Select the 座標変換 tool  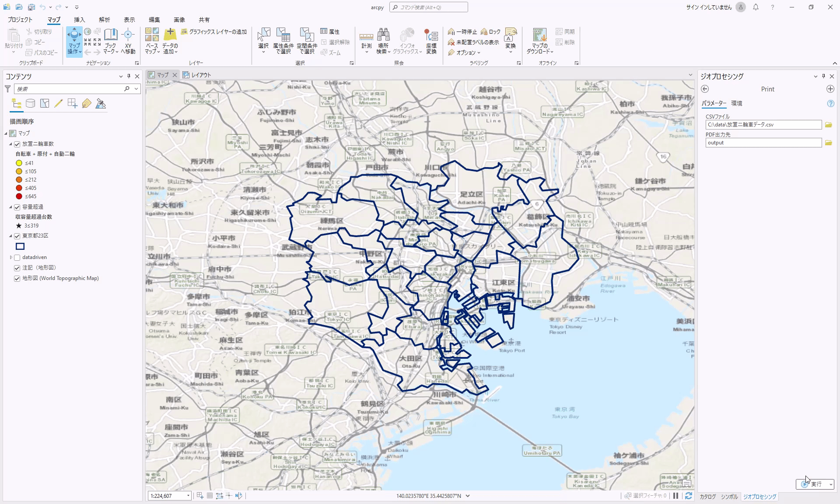(431, 41)
